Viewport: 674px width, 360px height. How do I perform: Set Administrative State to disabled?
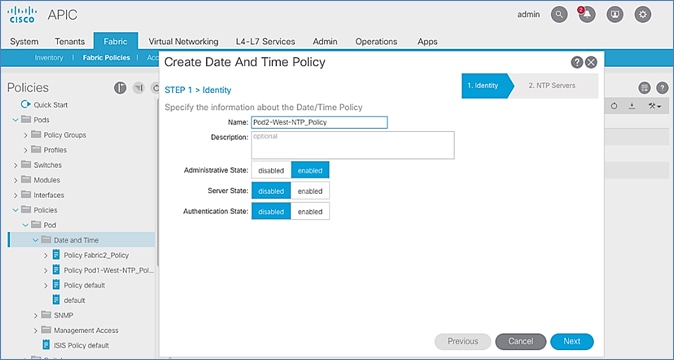tap(271, 171)
